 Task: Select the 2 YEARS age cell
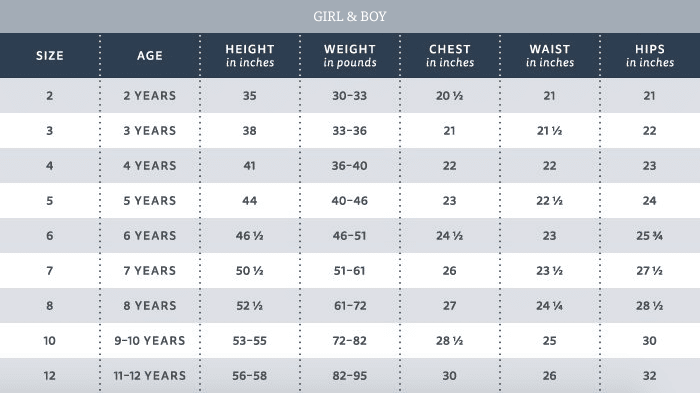[150, 96]
